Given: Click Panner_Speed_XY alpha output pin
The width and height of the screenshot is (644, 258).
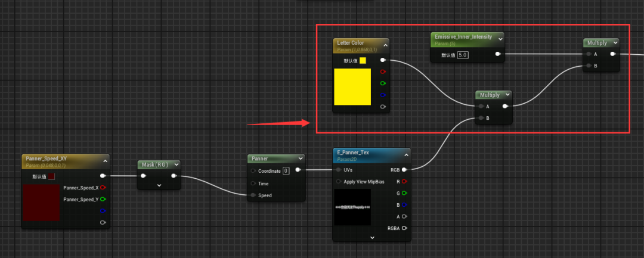Looking at the screenshot, I should coord(103,223).
